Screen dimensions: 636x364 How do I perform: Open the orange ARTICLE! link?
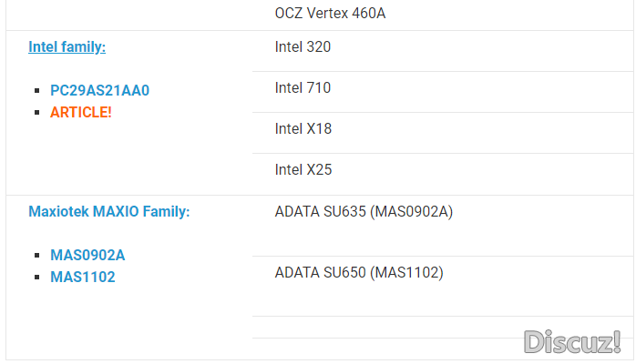[81, 112]
